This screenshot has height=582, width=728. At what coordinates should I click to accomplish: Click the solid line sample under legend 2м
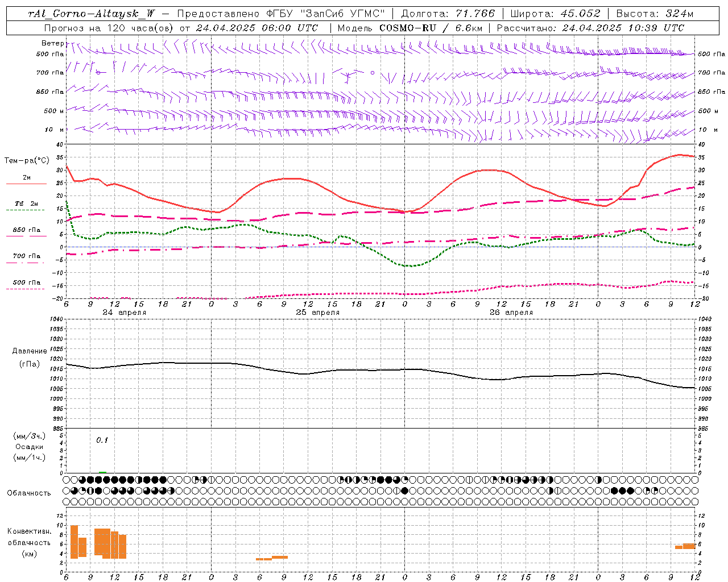pos(26,184)
